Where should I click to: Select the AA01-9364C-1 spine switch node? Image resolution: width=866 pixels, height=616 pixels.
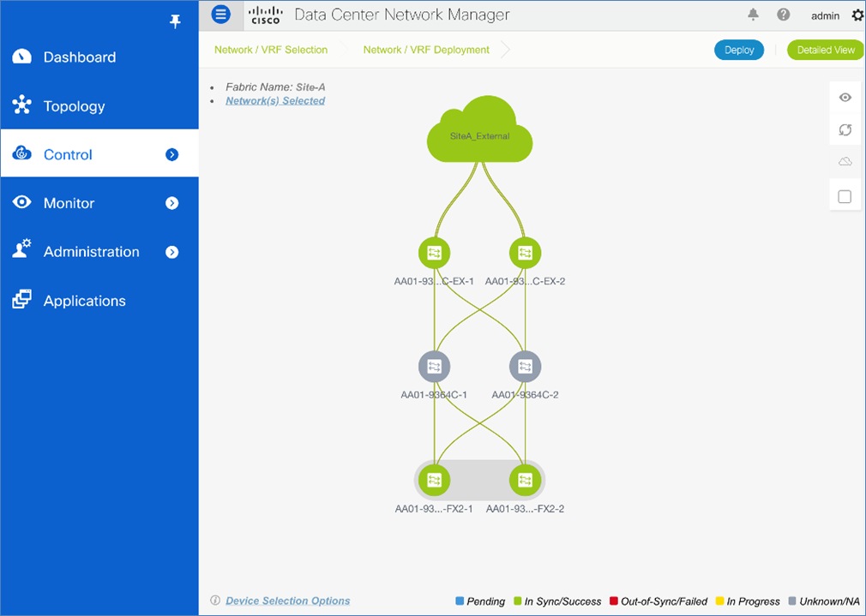tap(434, 367)
